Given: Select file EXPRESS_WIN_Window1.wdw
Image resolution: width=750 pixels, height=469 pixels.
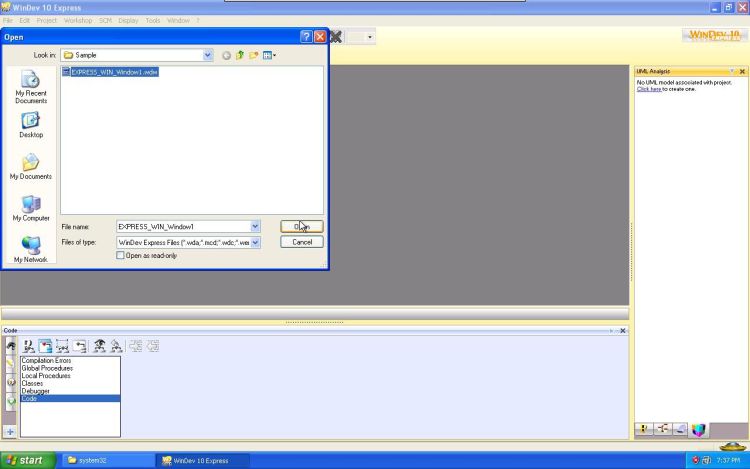Looking at the screenshot, I should (x=110, y=72).
